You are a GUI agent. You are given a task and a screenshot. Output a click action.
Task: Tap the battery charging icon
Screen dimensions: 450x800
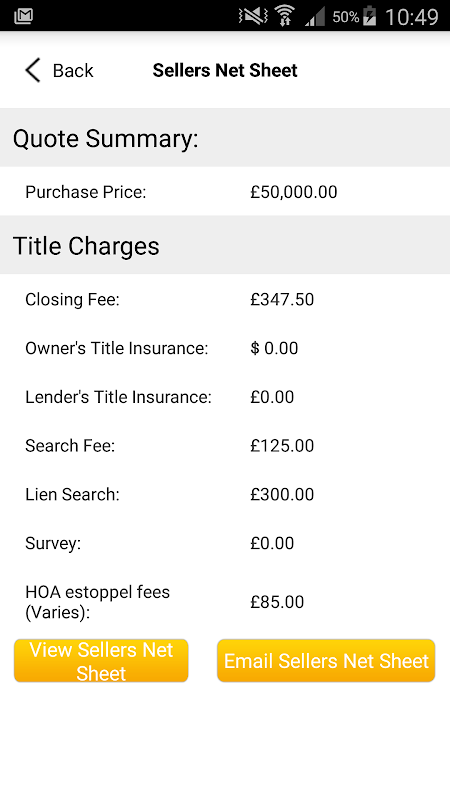(x=369, y=17)
